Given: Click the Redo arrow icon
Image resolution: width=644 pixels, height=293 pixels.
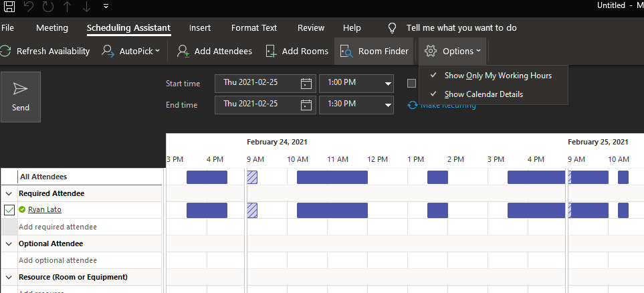Looking at the screenshot, I should [x=47, y=6].
